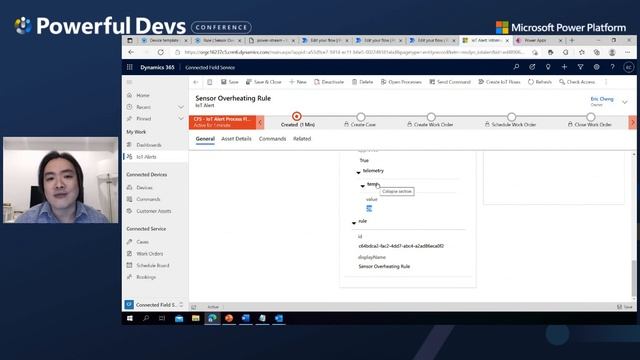Click the Delete command
The height and width of the screenshot is (360, 640).
tap(362, 82)
